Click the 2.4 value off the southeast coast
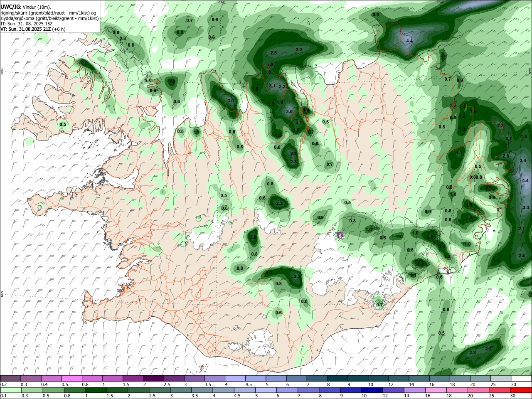 pos(522,256)
